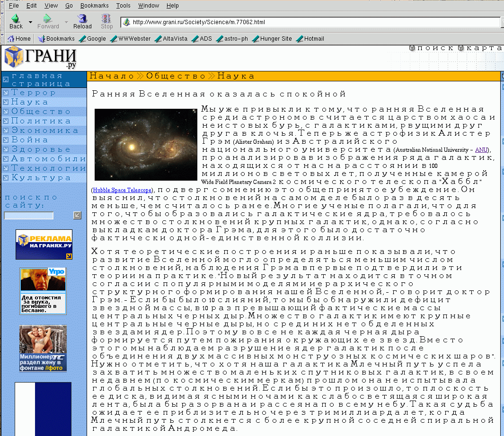Screen dimensions: 504x436
Task: Click the arrow icon beside Террор
Action: click(6, 93)
